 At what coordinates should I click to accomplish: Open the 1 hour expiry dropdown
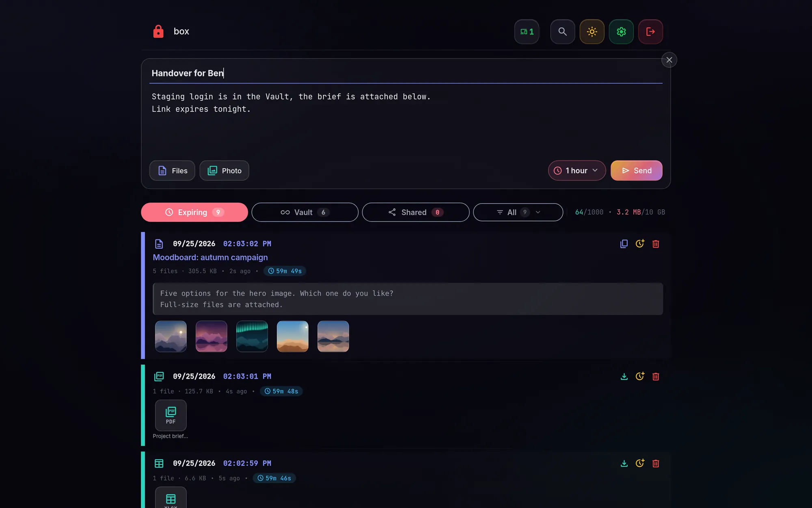pyautogui.click(x=577, y=171)
